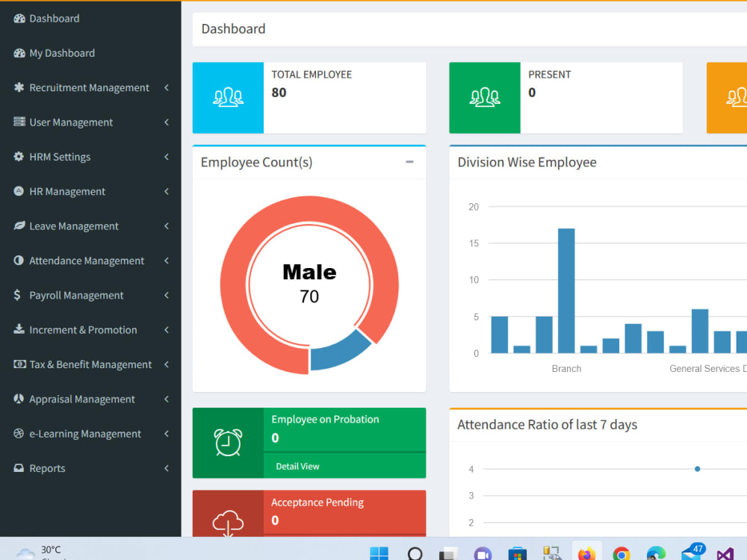Click the PRESENT label

pyautogui.click(x=549, y=74)
